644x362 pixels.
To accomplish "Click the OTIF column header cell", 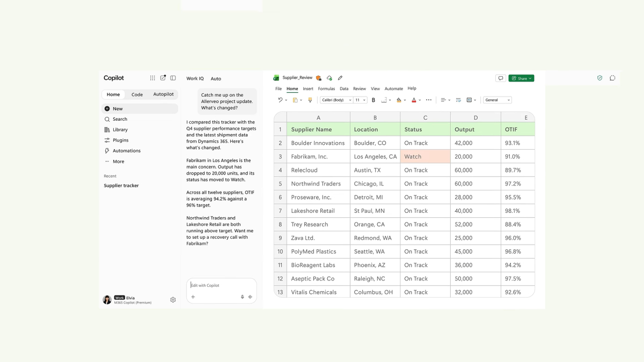I will tap(518, 129).
